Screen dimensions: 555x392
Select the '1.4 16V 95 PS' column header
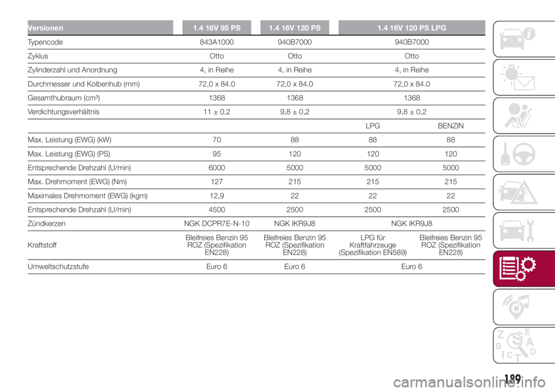217,25
